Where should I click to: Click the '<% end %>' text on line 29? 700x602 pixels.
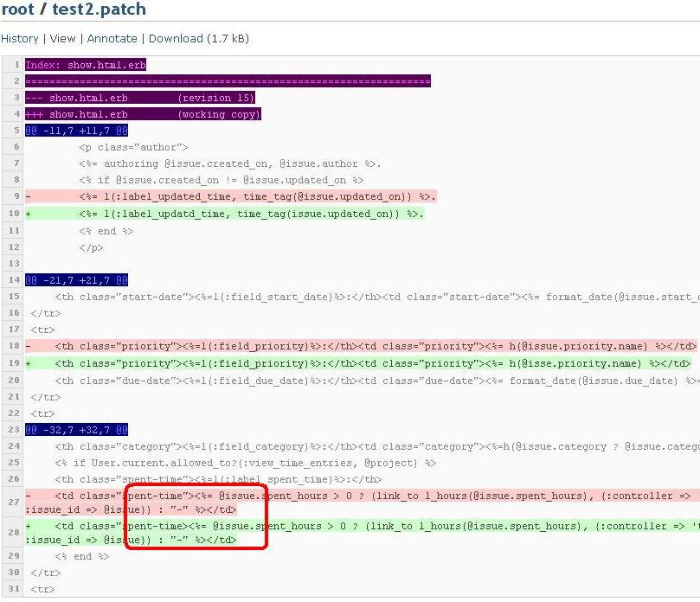click(x=82, y=556)
